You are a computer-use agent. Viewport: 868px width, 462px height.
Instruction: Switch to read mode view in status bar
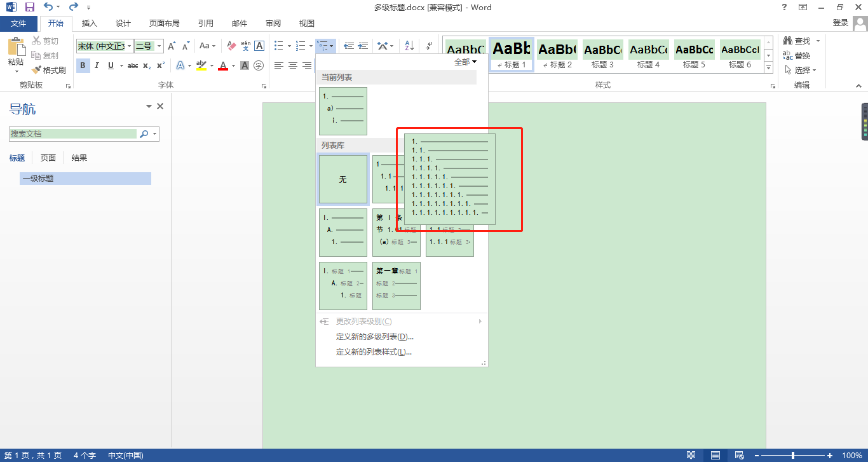point(691,455)
